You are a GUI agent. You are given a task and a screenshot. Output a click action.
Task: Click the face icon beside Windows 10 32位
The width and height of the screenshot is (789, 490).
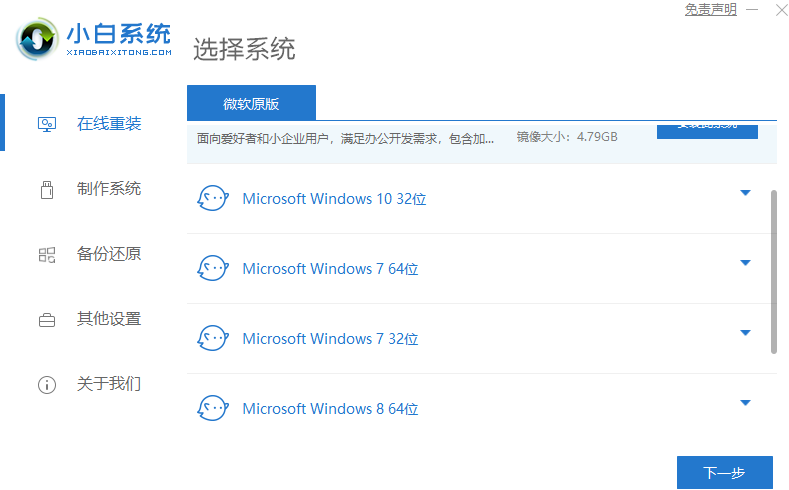click(x=212, y=198)
